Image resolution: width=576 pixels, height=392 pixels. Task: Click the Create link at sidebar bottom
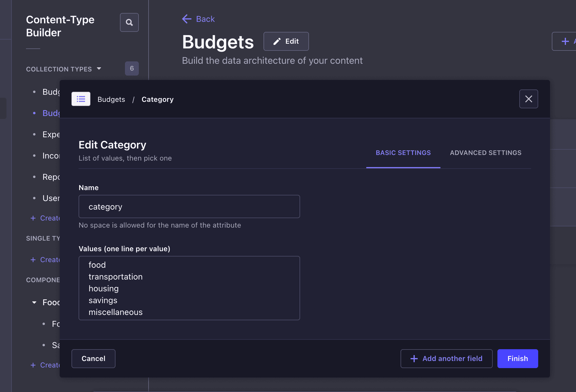coord(45,365)
